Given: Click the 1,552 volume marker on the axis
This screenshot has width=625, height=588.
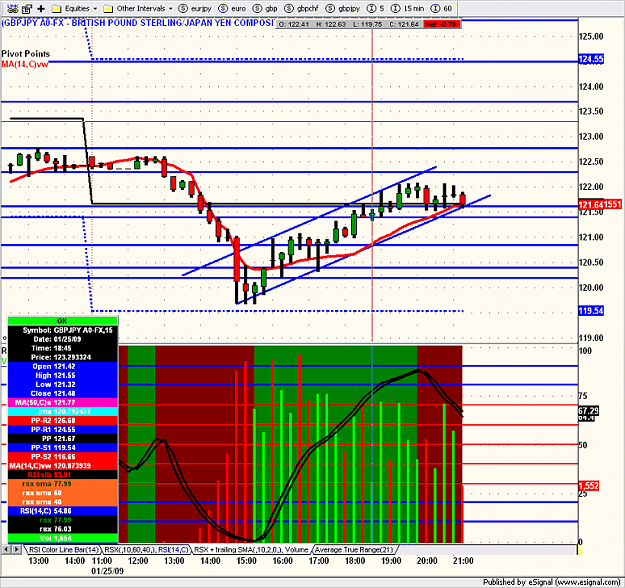Looking at the screenshot, I should point(588,486).
